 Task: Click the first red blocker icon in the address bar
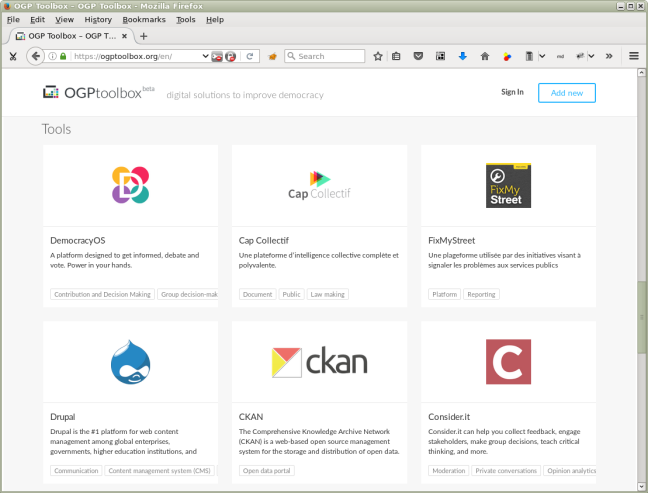[217, 57]
